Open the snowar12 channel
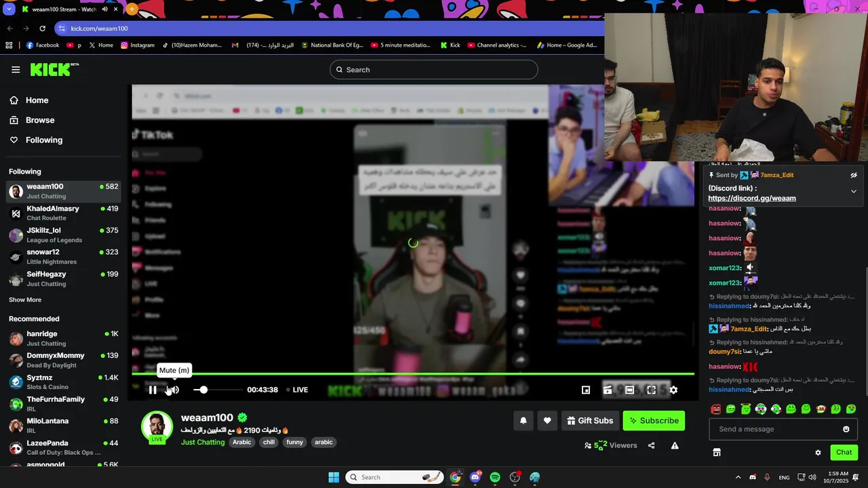This screenshot has width=868, height=488. (64, 257)
